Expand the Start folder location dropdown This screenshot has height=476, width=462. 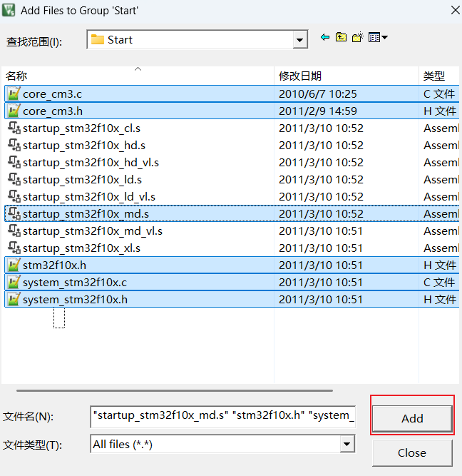[x=299, y=39]
